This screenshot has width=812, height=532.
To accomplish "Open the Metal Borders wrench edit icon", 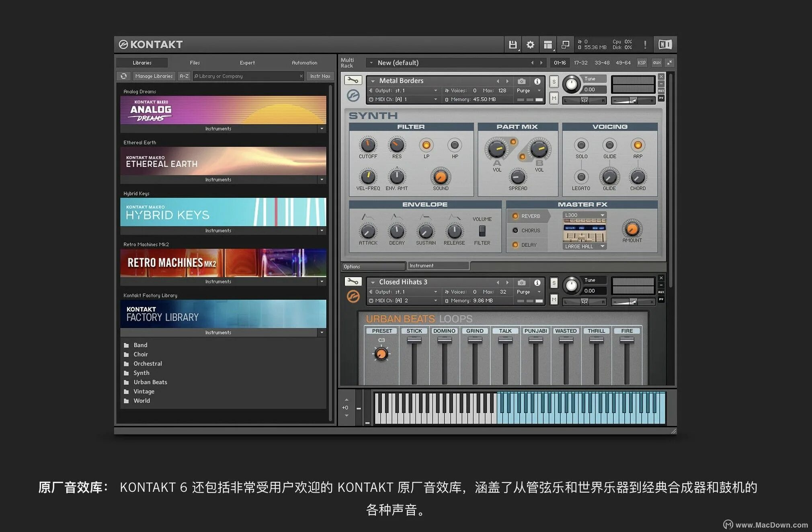I will 353,80.
